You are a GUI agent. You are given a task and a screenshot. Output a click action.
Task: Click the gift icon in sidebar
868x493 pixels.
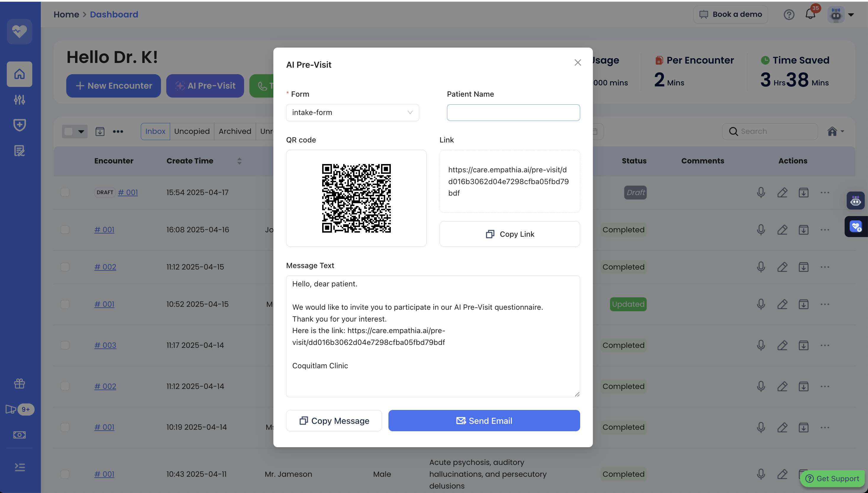pos(19,383)
